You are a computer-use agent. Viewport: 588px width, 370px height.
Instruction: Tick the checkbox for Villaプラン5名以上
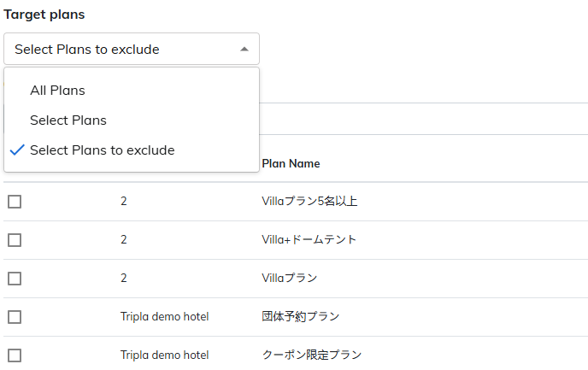coord(15,202)
